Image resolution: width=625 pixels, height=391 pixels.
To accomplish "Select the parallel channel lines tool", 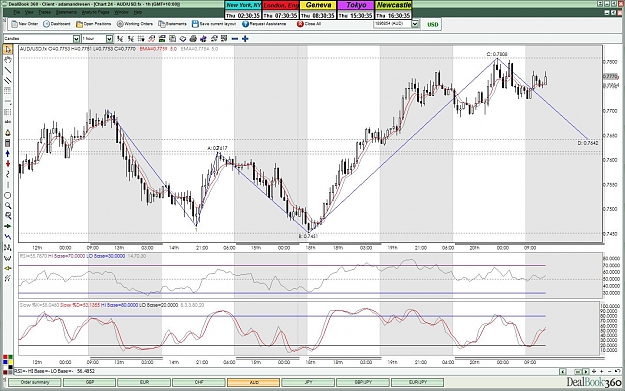I will tap(8, 81).
